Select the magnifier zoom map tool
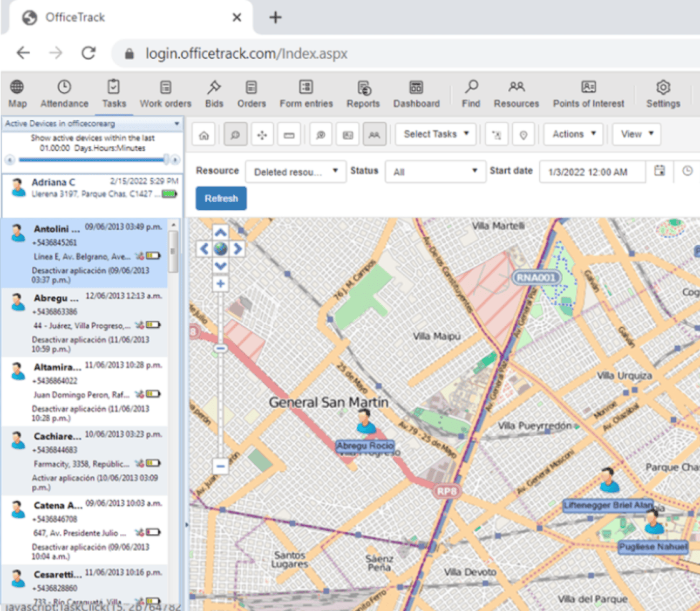This screenshot has width=700, height=611. 235,135
